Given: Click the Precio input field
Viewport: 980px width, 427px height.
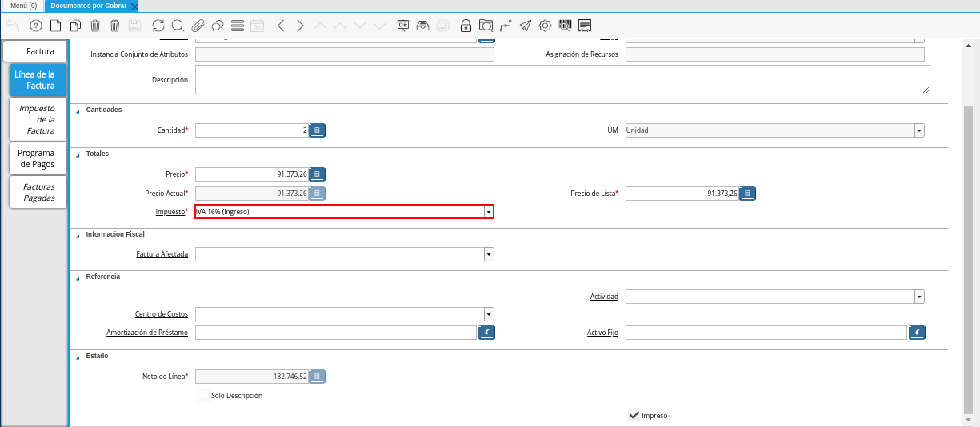Looking at the screenshot, I should [x=251, y=174].
